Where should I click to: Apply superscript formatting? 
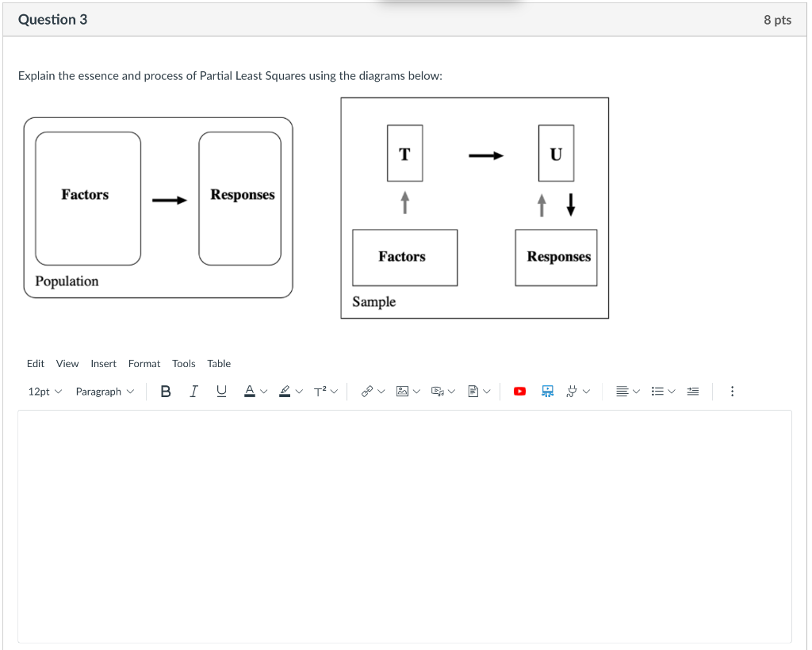click(x=320, y=391)
